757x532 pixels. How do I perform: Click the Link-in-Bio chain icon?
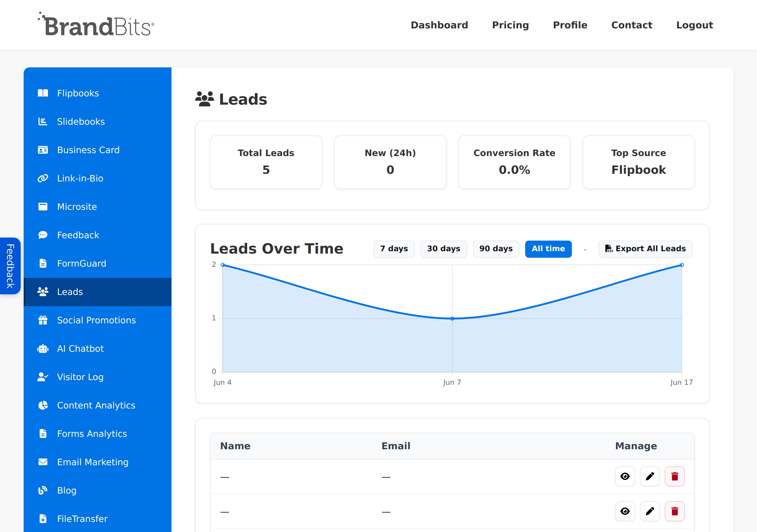(43, 178)
